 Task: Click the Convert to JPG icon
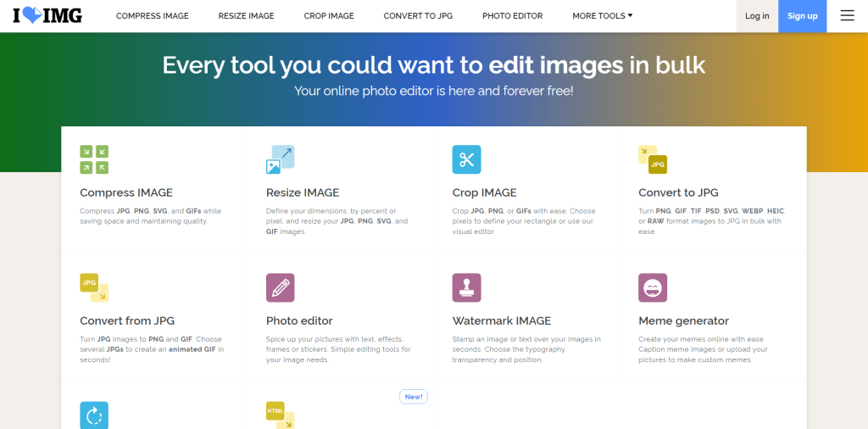pyautogui.click(x=653, y=159)
